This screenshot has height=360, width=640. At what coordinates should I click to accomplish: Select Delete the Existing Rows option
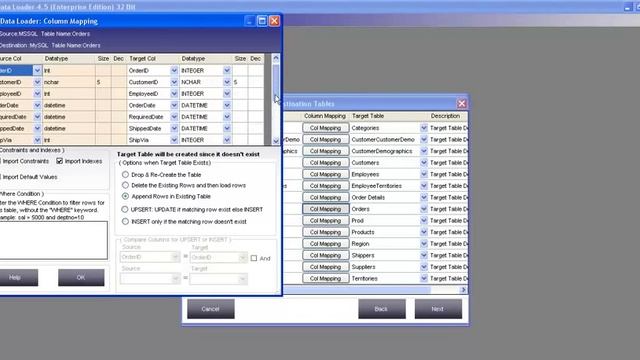click(x=125, y=185)
